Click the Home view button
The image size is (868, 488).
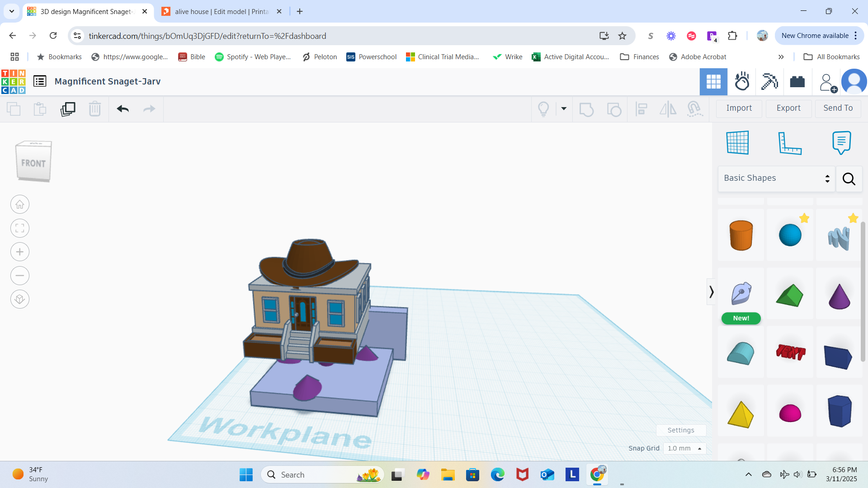click(20, 205)
